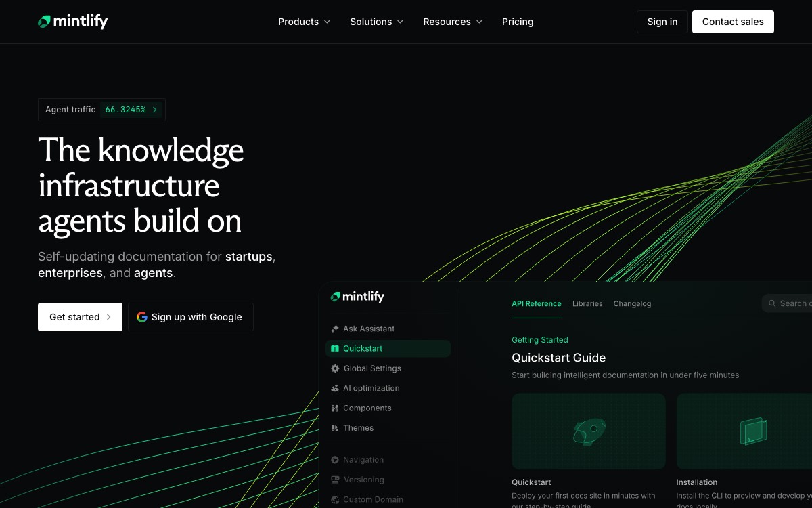Click the Global Settings gear icon
812x508 pixels.
335,368
